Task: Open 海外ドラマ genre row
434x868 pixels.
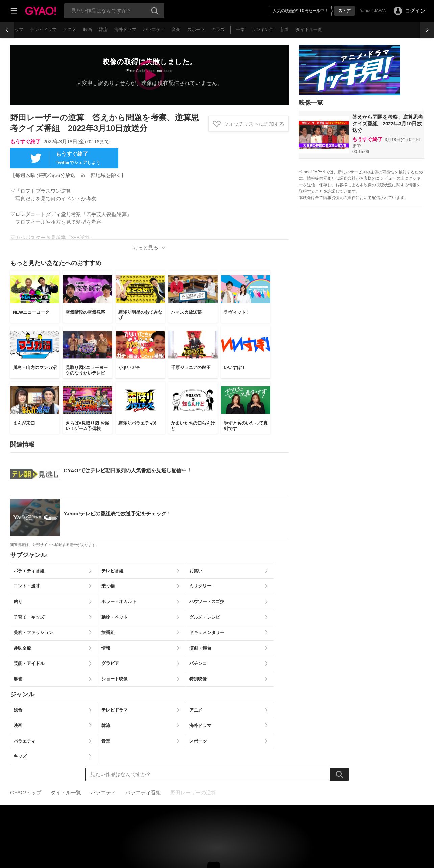Action: (230, 725)
